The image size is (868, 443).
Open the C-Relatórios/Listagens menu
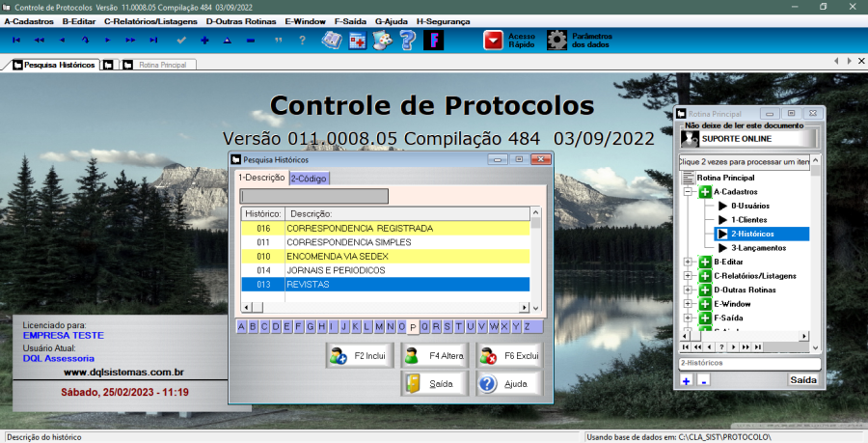(x=150, y=20)
